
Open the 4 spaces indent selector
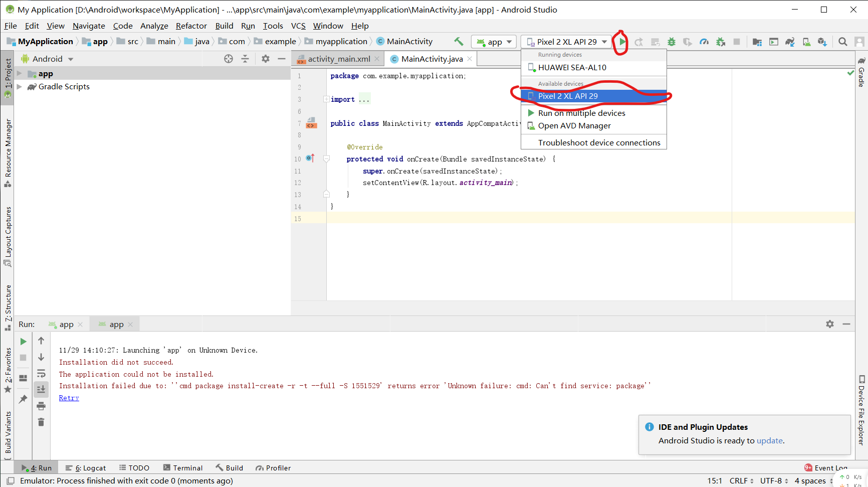tap(814, 480)
